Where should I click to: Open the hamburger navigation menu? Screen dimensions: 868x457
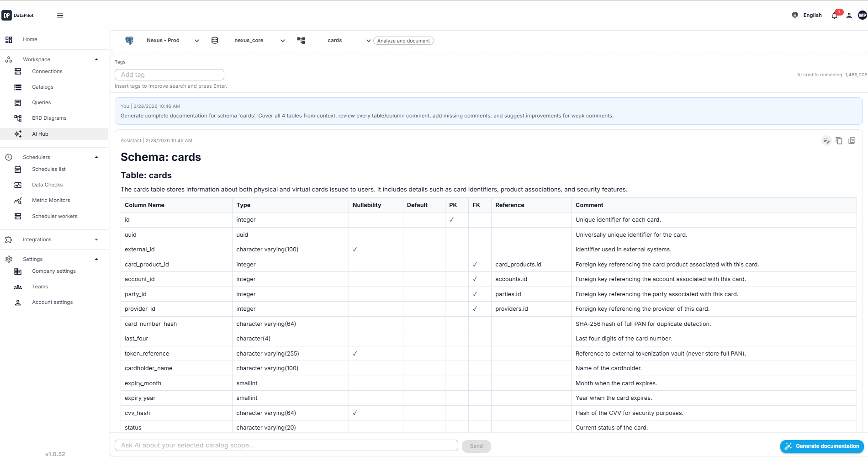(x=60, y=15)
